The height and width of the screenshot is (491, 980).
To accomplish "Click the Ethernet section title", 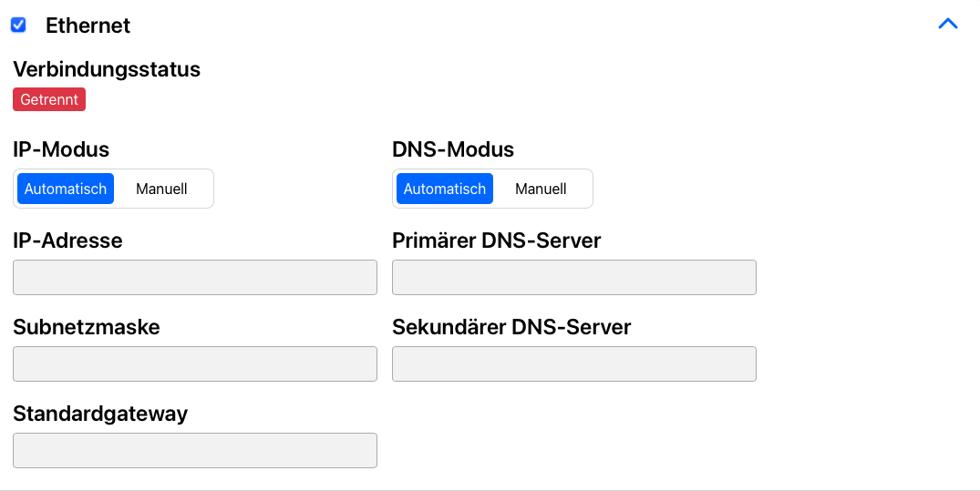I will 88,26.
